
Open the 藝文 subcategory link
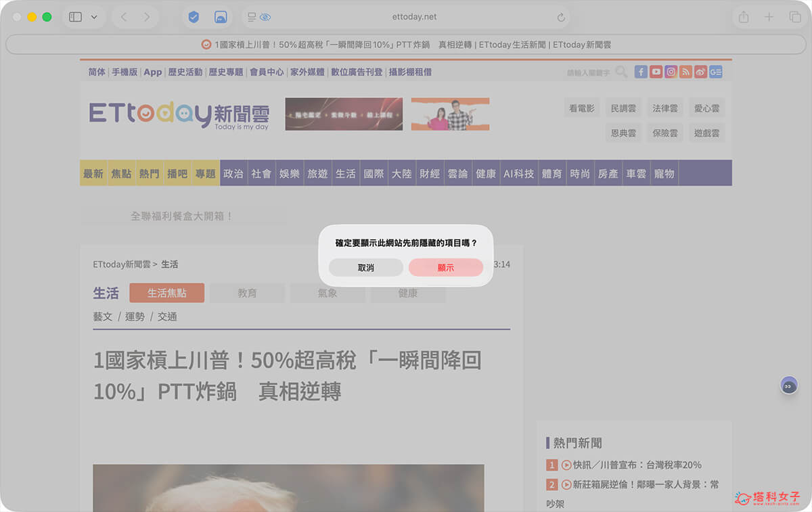(103, 317)
